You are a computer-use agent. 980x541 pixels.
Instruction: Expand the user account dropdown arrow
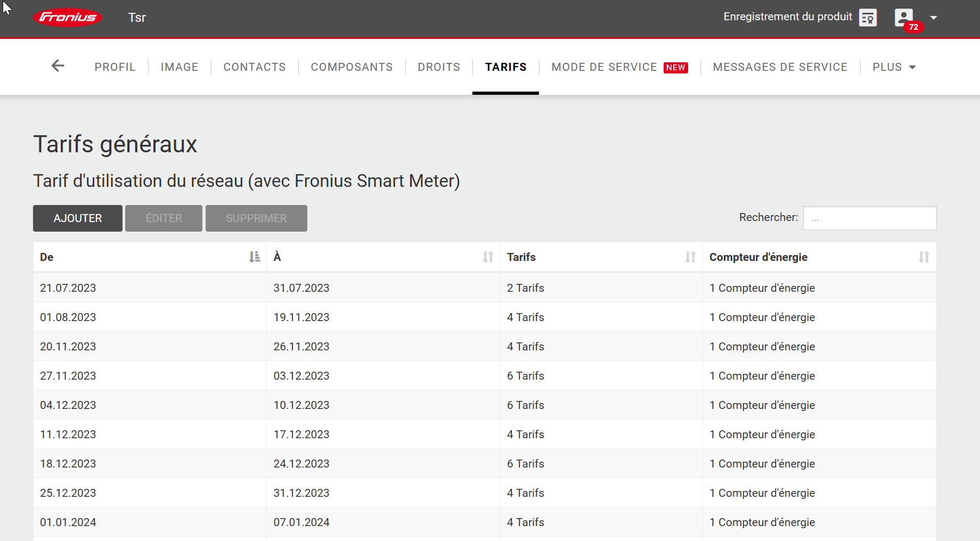pyautogui.click(x=934, y=18)
